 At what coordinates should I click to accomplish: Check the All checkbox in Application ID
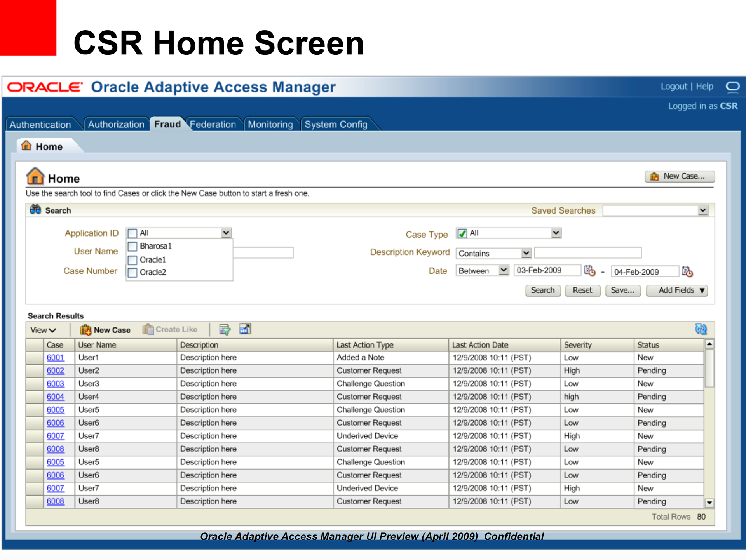click(x=132, y=233)
